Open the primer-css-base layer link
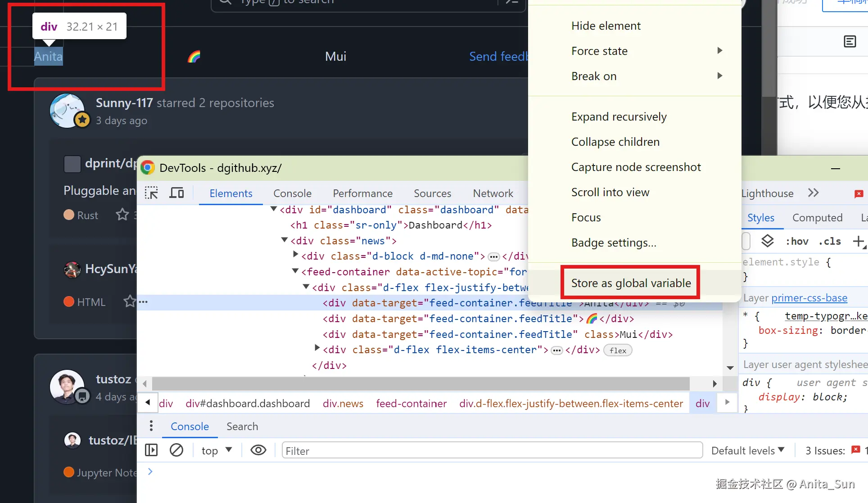 click(x=809, y=298)
